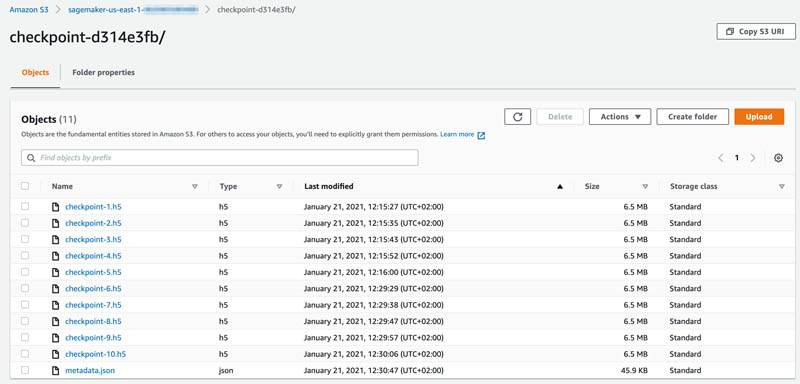The image size is (800, 384).
Task: Switch to Folder properties tab
Action: (x=104, y=72)
